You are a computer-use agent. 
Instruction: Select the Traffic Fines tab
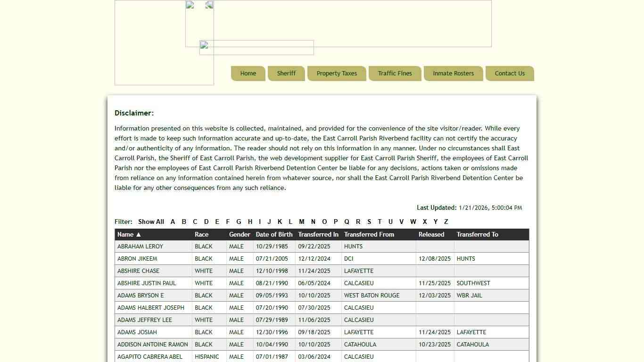395,74
